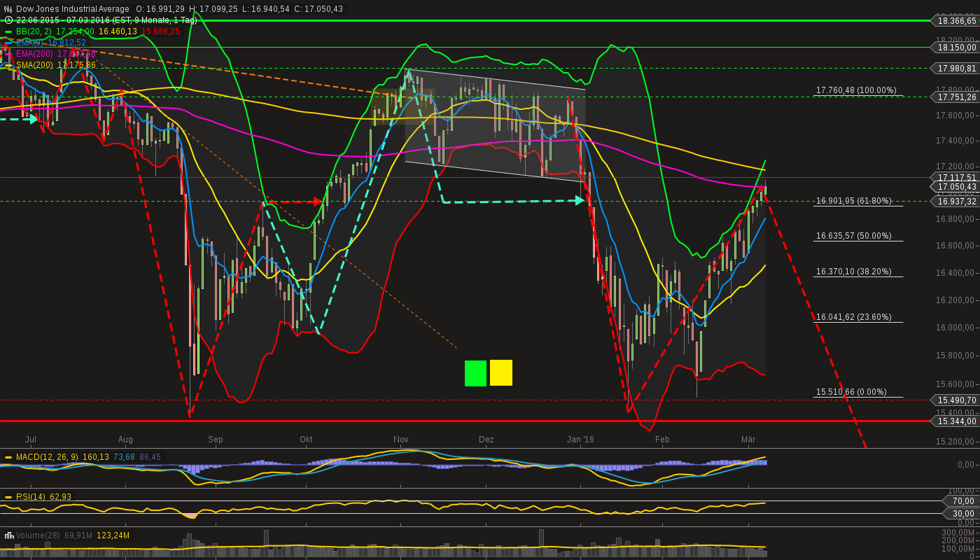Viewport: 980px width, 560px height.
Task: Open the SMA(200) indicator label
Action: (35, 65)
